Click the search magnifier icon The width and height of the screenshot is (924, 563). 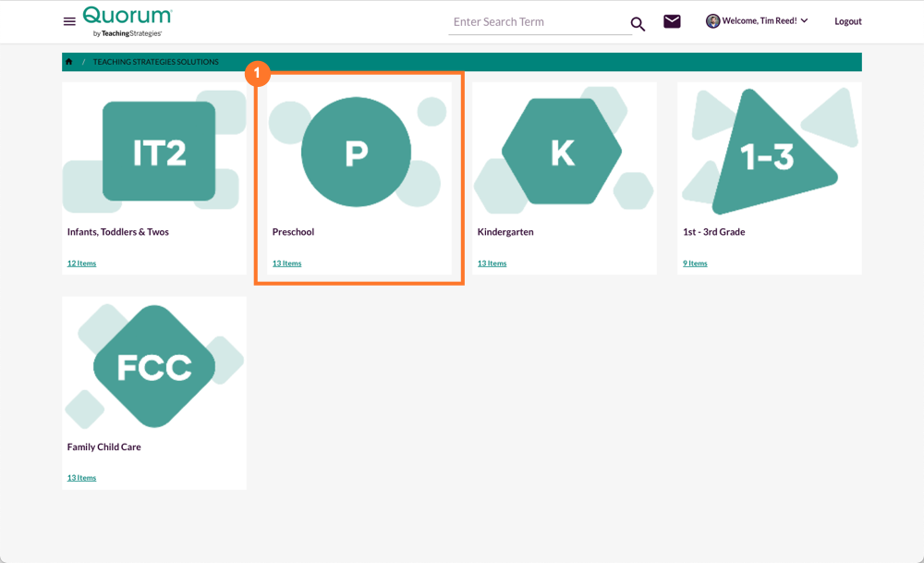[638, 24]
